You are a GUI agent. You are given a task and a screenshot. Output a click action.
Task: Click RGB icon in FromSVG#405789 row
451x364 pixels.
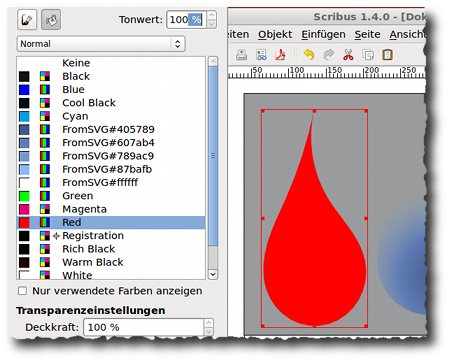[45, 129]
